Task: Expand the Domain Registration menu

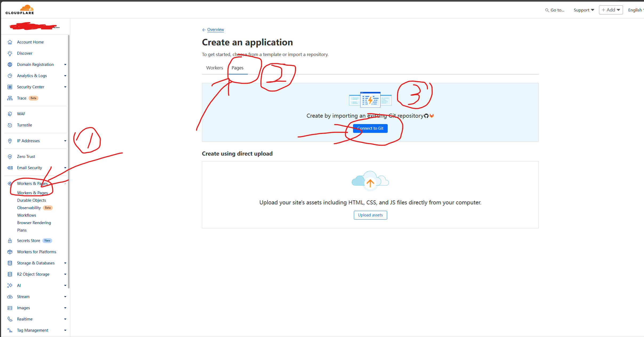Action: tap(65, 65)
